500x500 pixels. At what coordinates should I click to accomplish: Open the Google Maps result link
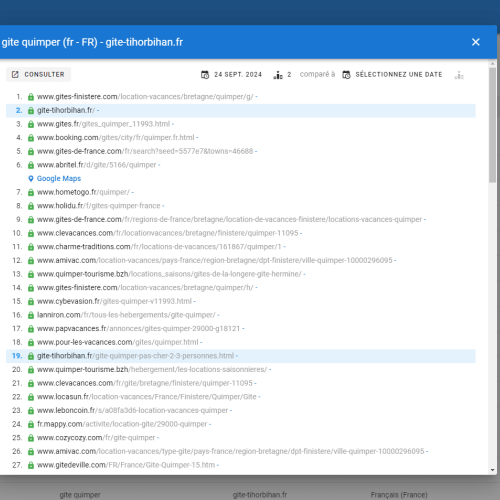tap(59, 179)
